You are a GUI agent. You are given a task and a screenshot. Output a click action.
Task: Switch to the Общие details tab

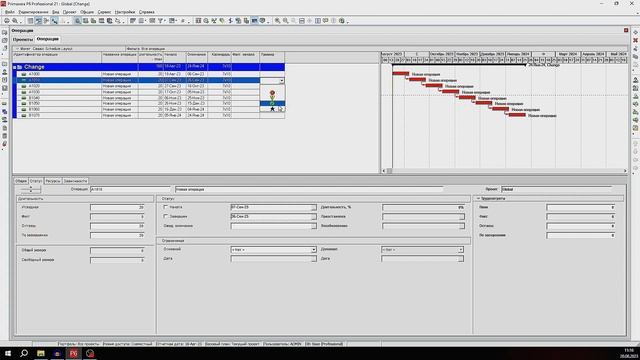tap(21, 181)
